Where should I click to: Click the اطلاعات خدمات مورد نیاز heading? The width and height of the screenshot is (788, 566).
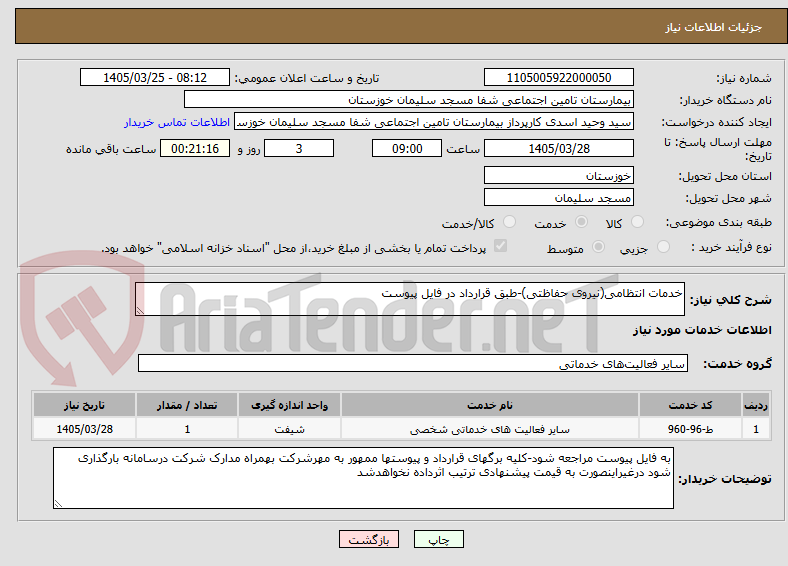tap(702, 330)
